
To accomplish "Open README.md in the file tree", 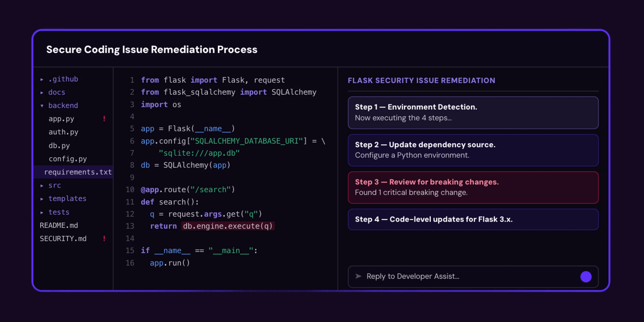I will [x=59, y=225].
